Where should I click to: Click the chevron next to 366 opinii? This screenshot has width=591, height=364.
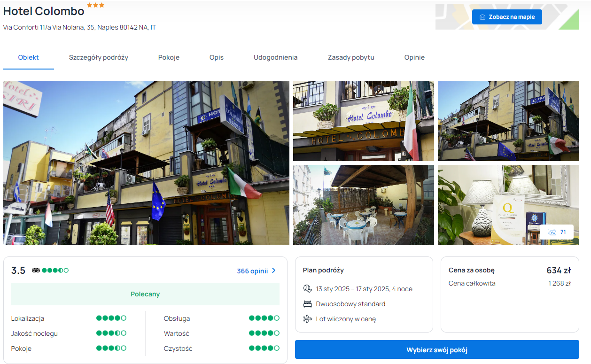(x=274, y=271)
